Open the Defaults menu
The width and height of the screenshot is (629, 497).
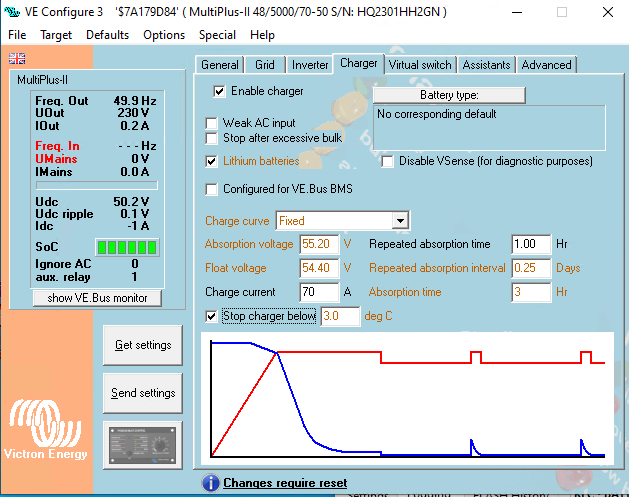(107, 34)
